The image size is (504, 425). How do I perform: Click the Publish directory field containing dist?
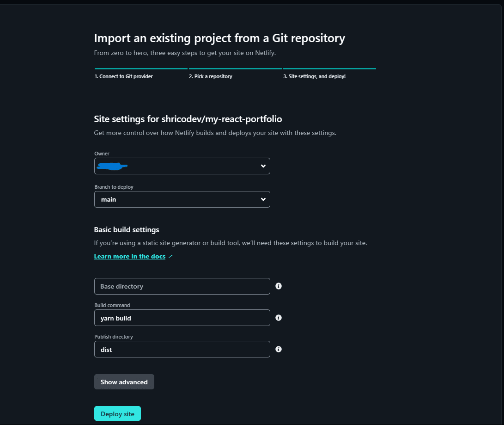(182, 349)
